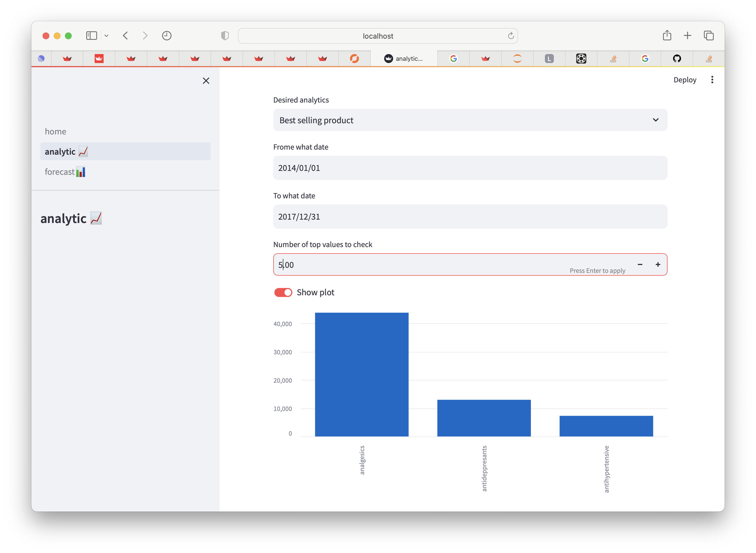756x553 pixels.
Task: Reload page using the refresh icon
Action: 510,36
